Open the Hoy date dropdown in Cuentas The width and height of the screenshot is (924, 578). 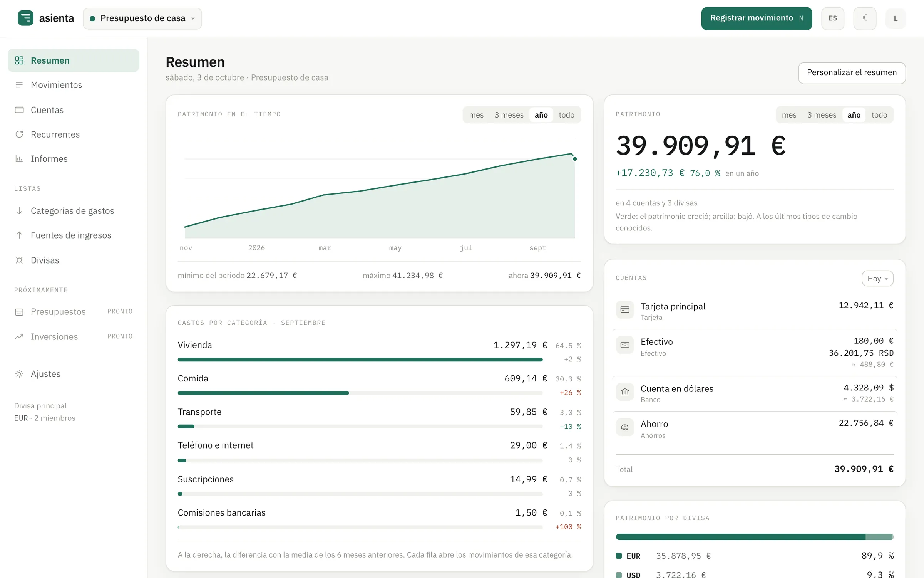click(877, 279)
